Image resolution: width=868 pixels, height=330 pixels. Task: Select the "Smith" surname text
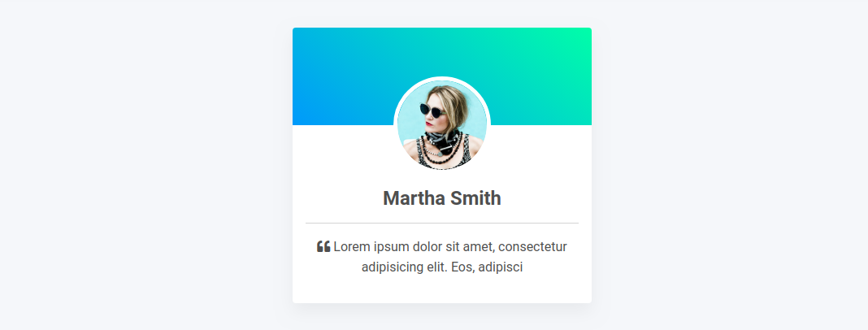pyautogui.click(x=475, y=198)
